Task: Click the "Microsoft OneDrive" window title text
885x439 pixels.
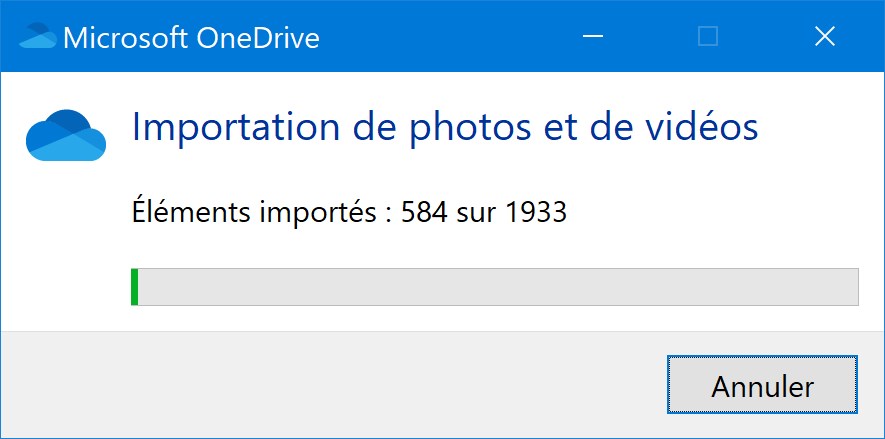Action: coord(191,38)
